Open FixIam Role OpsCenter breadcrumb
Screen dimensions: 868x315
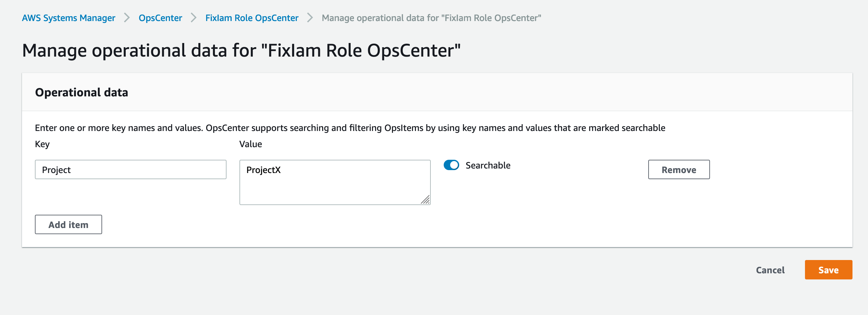click(x=252, y=18)
